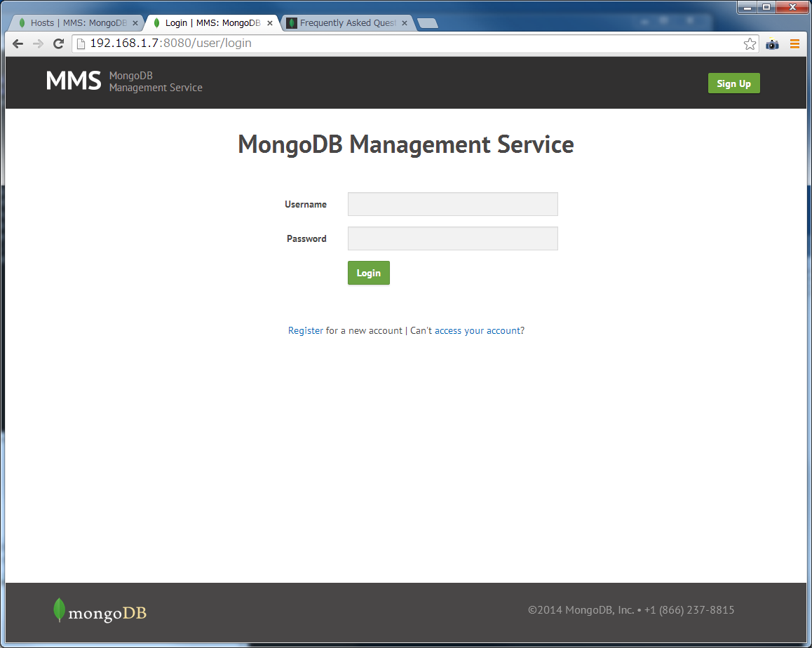Image resolution: width=812 pixels, height=648 pixels.
Task: Open the Chrome menu (orange hamburger icon)
Action: click(x=794, y=44)
